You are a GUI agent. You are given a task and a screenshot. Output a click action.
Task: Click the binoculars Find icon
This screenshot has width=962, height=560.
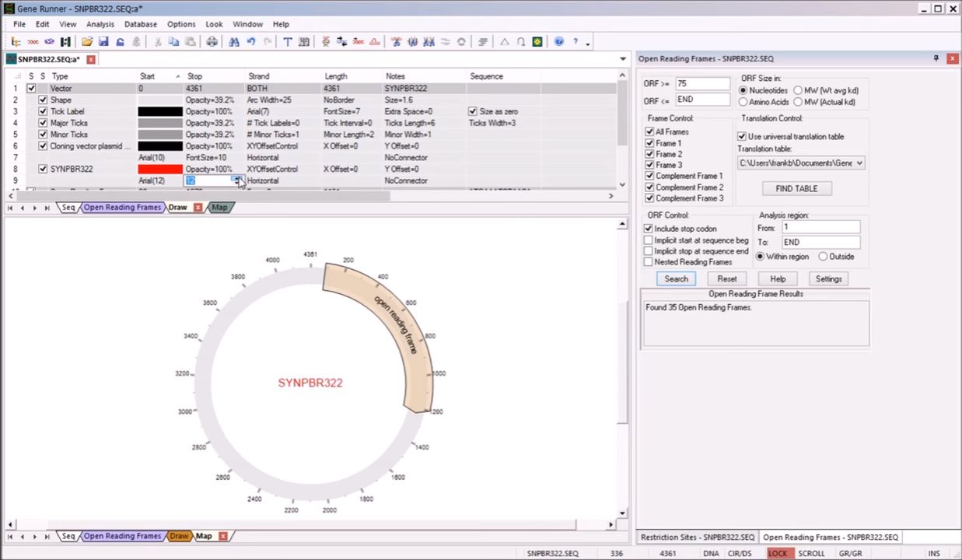(234, 42)
